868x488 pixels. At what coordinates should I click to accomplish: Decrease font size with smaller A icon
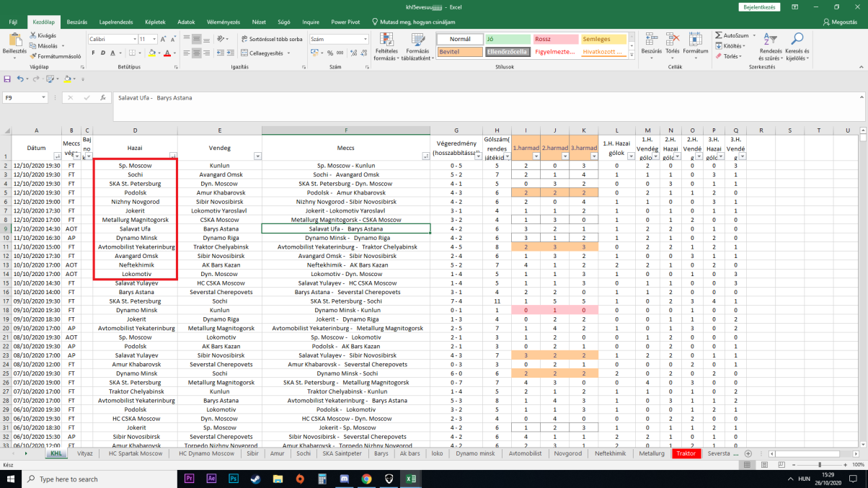pos(174,39)
